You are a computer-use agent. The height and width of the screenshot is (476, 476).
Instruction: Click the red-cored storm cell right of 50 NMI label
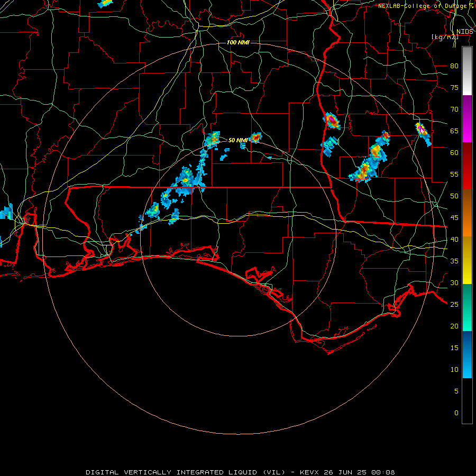(x=255, y=138)
